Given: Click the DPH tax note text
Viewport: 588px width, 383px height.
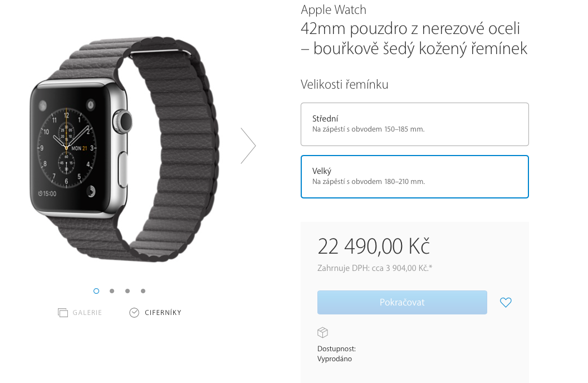Looking at the screenshot, I should click(375, 268).
